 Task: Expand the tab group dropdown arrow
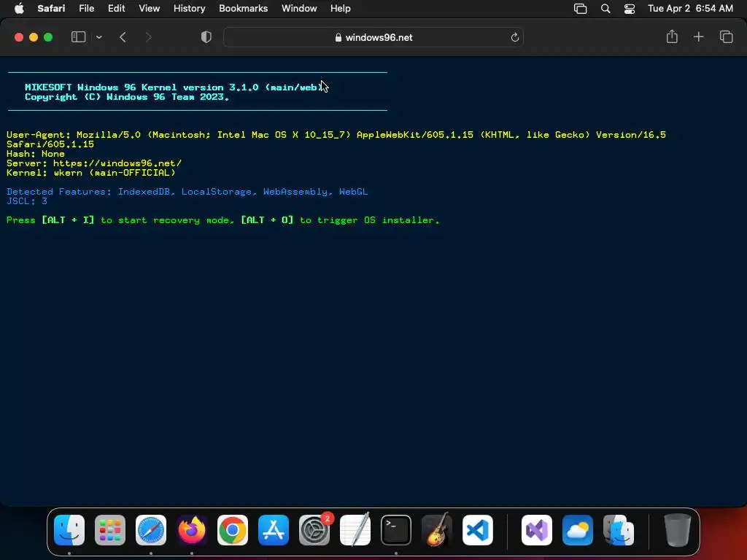click(x=98, y=37)
